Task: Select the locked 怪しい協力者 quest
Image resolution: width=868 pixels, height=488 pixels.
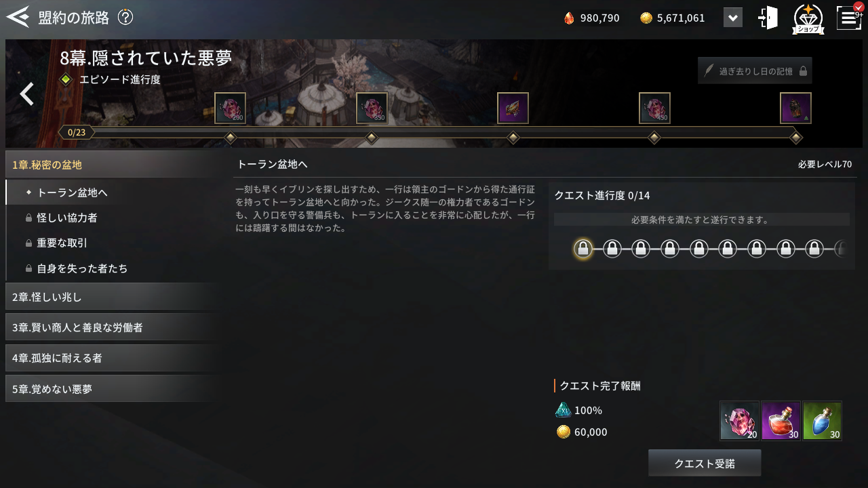Action: tap(112, 218)
